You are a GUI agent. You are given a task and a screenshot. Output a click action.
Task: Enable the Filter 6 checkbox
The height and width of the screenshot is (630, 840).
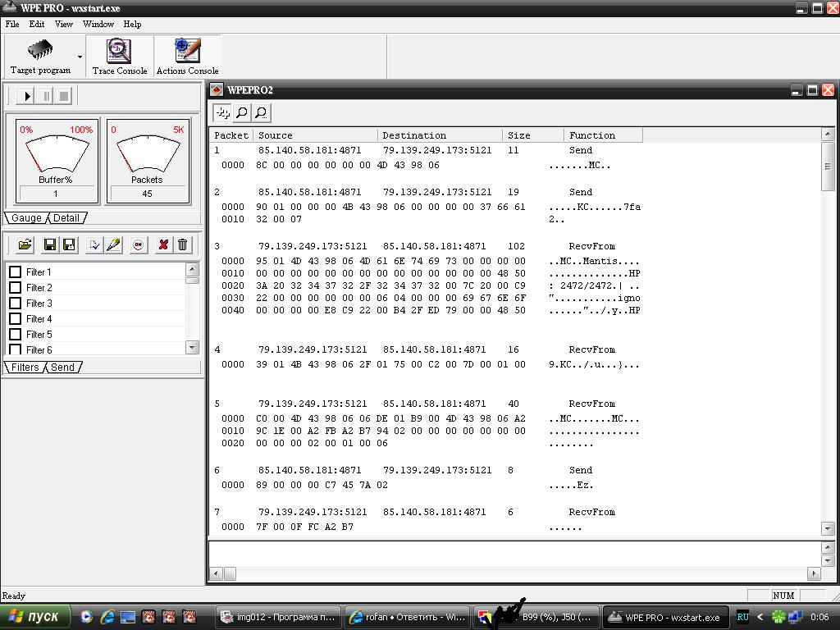click(16, 349)
